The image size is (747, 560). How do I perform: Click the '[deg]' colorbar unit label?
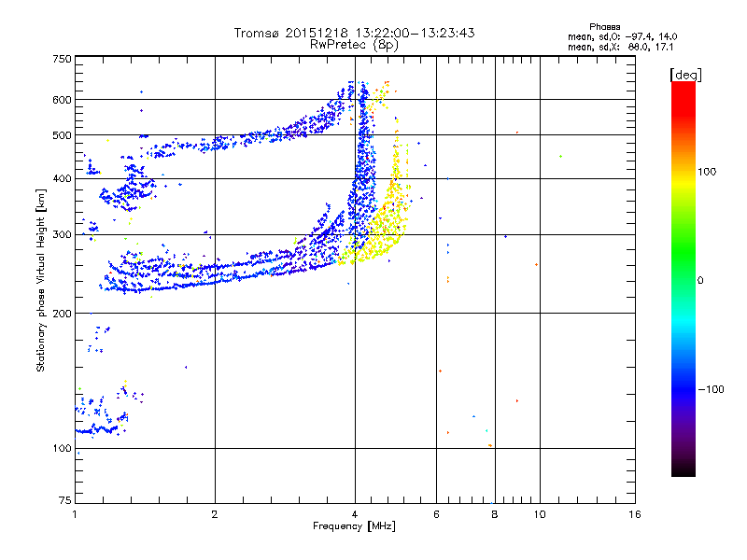pos(685,75)
